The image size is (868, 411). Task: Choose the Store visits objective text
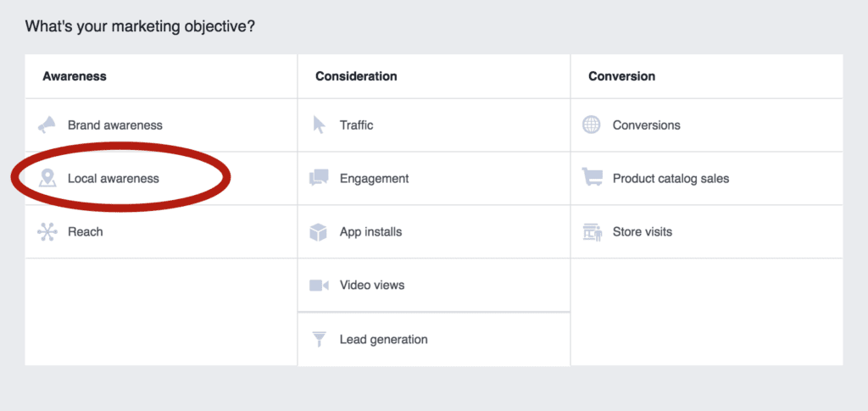(x=642, y=232)
